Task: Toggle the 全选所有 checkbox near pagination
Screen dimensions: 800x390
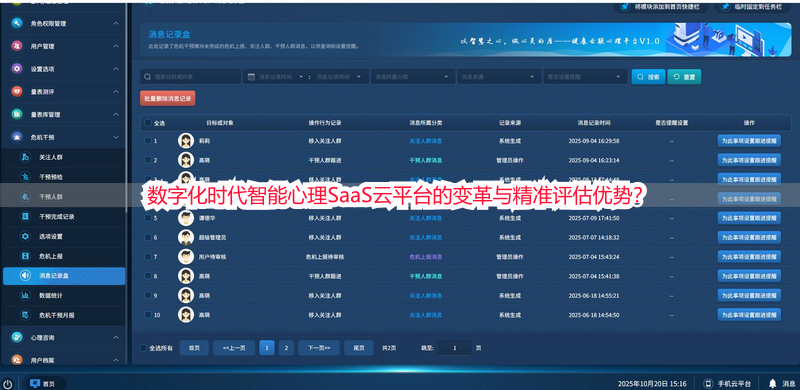Action: tap(143, 348)
